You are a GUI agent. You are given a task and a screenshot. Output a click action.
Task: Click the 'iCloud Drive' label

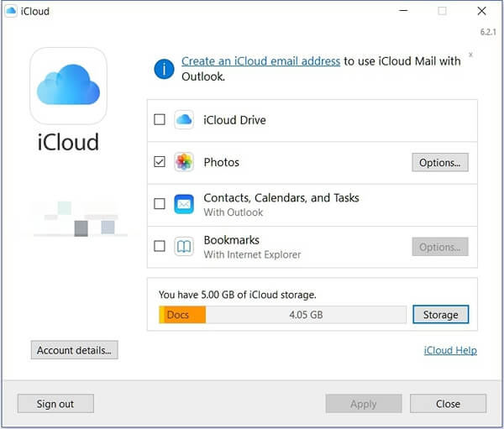click(x=234, y=120)
